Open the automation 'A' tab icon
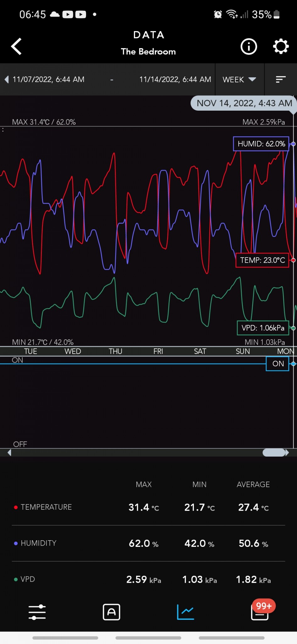The width and height of the screenshot is (297, 644). (x=112, y=612)
